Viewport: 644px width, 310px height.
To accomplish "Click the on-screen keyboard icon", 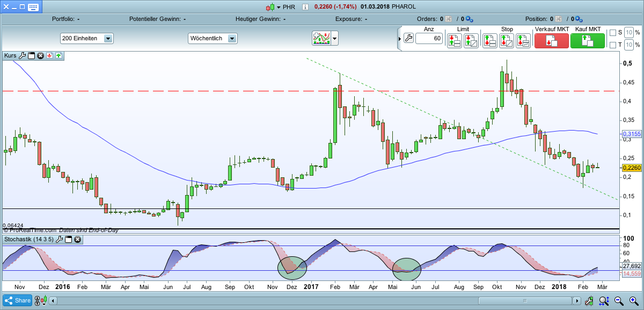I will (x=33, y=7).
